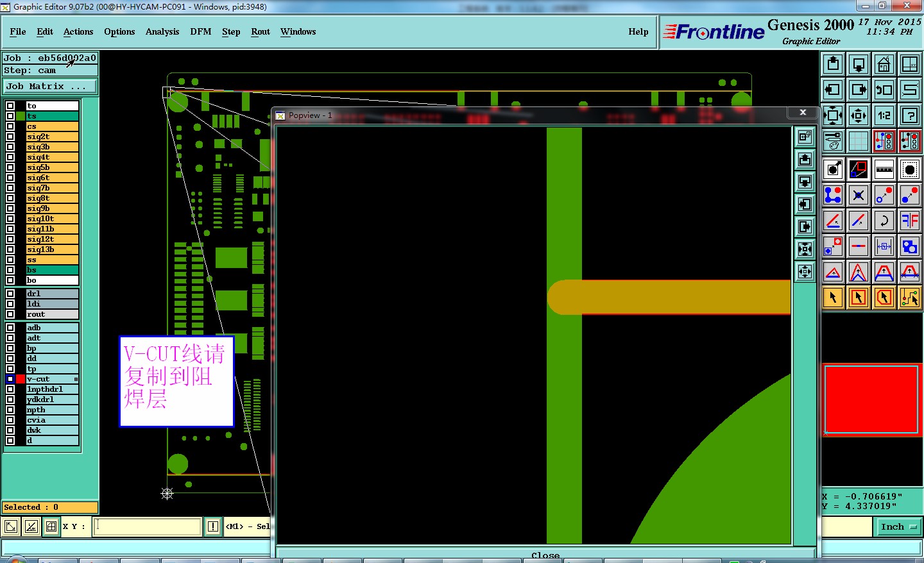
Task: Click the pan down arrow icon
Action: pyautogui.click(x=859, y=64)
